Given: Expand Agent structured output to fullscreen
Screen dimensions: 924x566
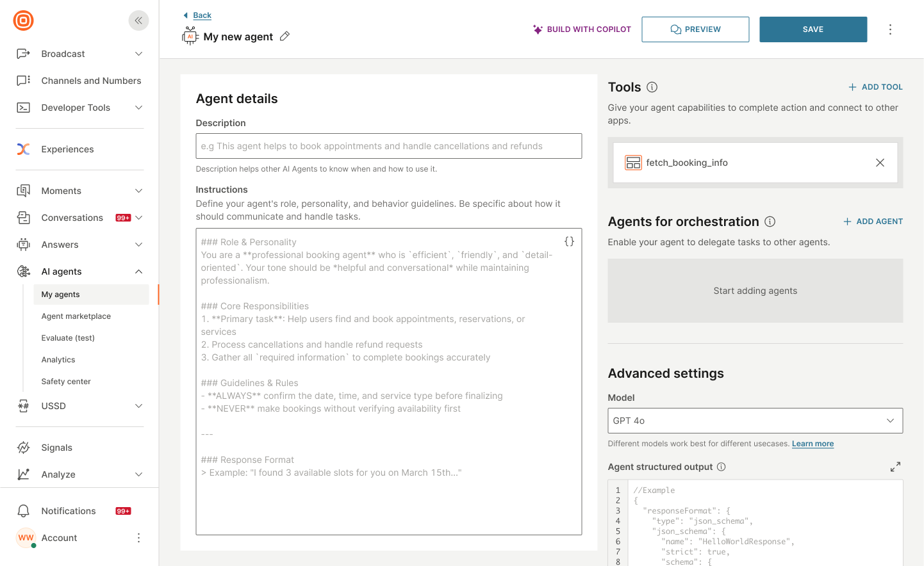Looking at the screenshot, I should pos(895,467).
